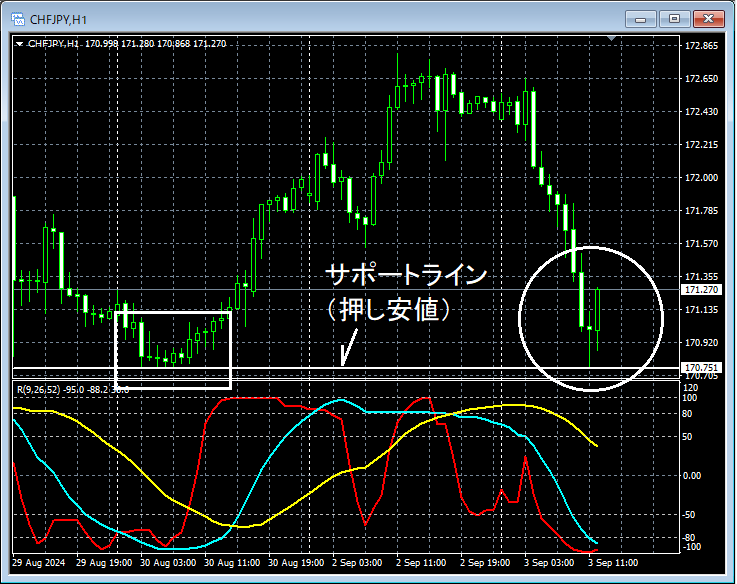Viewport: 737px width, 584px height.
Task: Click the OHLC values 170.998 171.280 170.868 171.270
Action: 156,44
